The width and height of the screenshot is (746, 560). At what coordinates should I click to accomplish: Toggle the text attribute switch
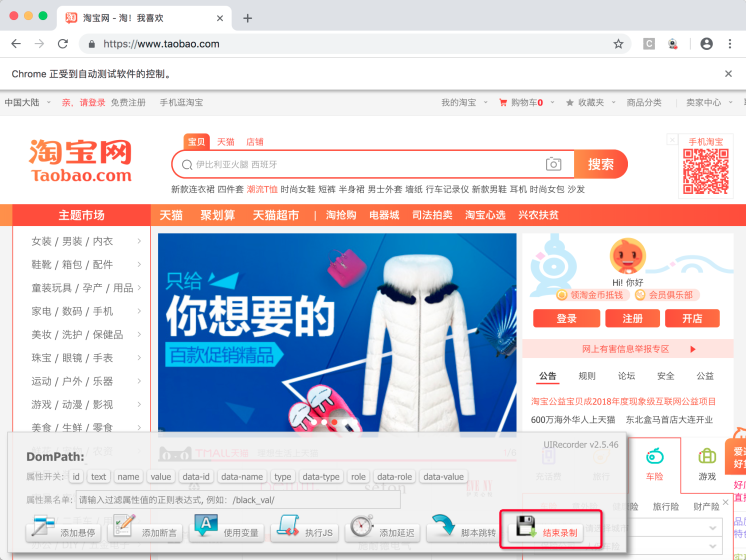coord(98,477)
